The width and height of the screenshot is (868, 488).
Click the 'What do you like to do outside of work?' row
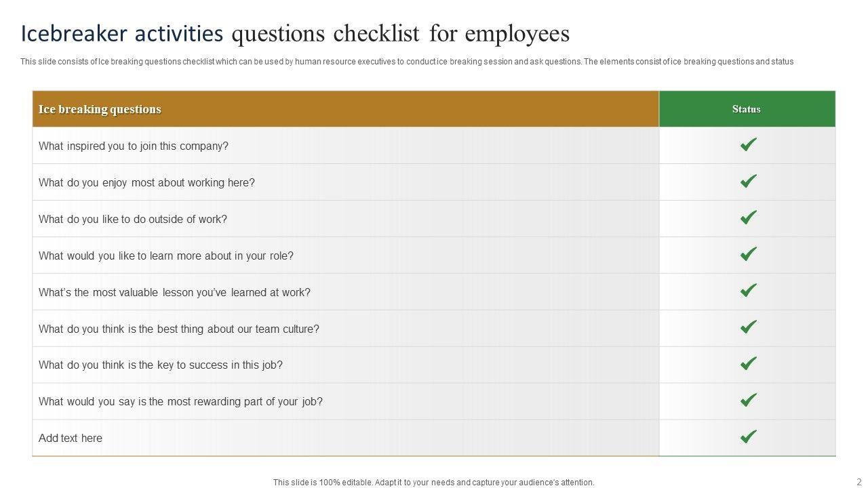click(133, 219)
